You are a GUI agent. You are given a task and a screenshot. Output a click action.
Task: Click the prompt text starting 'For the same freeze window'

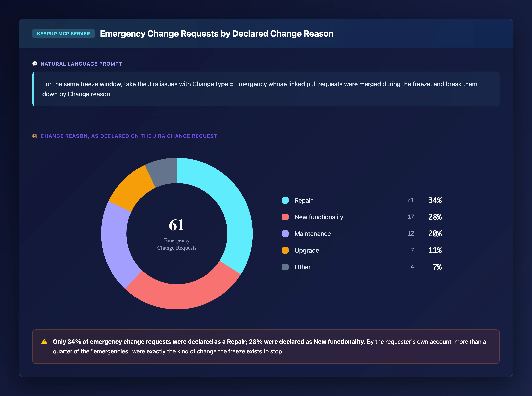(x=260, y=89)
